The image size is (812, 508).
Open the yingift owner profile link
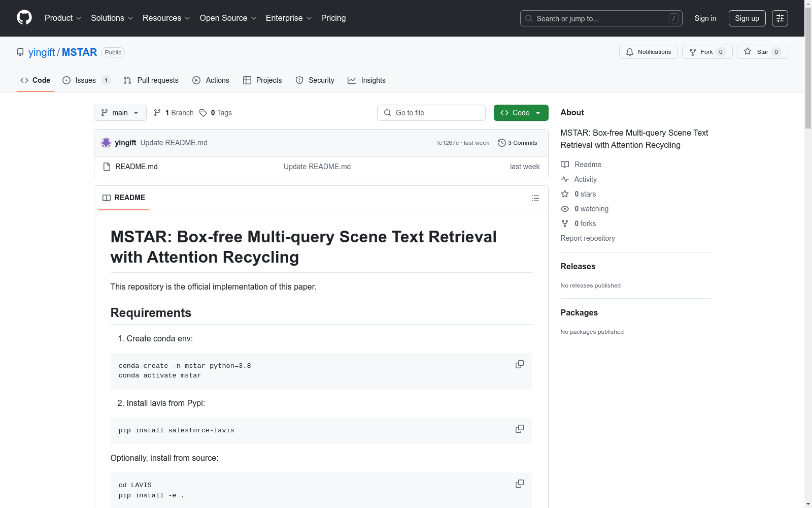coord(42,52)
